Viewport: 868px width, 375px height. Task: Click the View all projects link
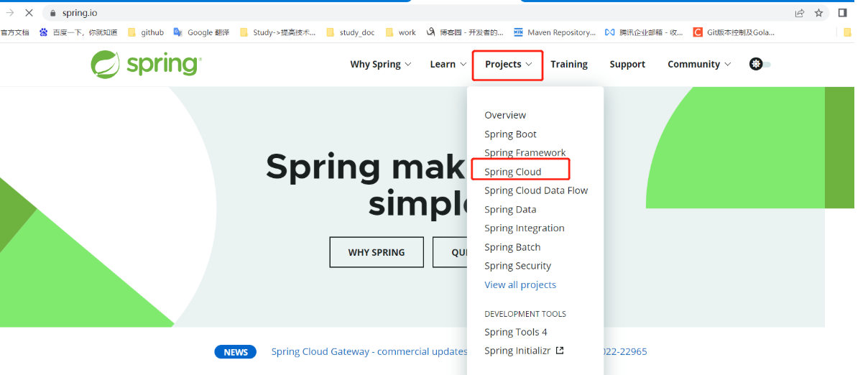point(520,285)
